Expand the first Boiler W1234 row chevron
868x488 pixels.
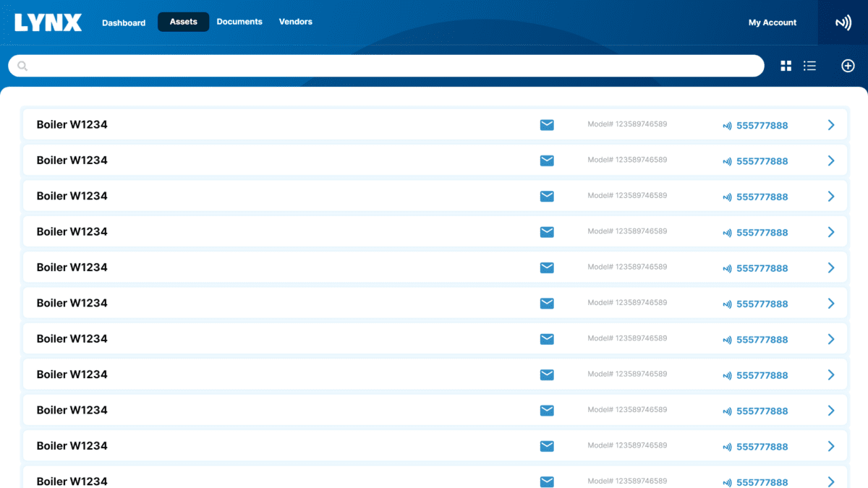(831, 125)
